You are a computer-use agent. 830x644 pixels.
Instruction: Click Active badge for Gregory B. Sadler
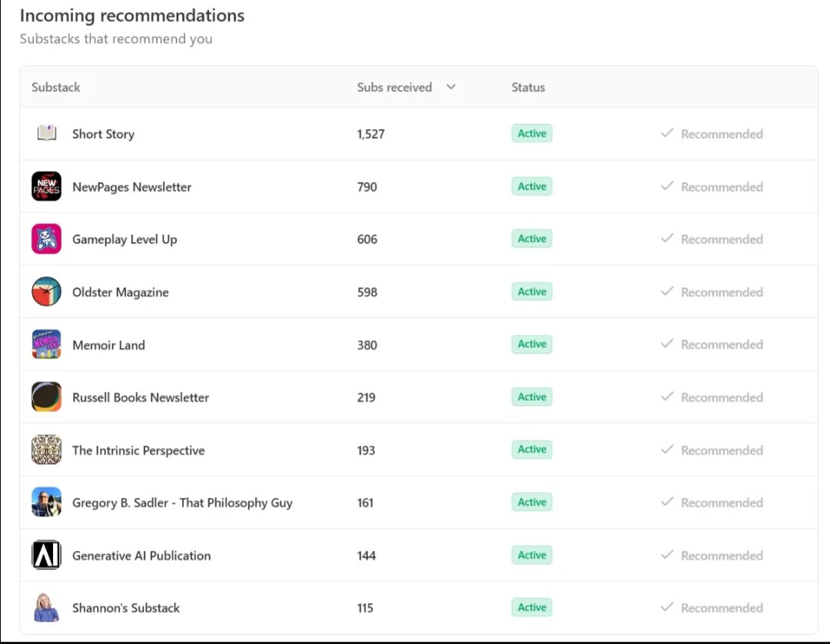click(x=532, y=502)
